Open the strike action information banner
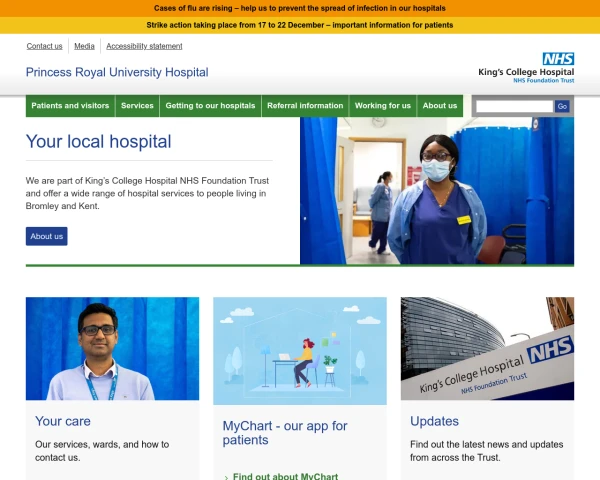600x480 pixels. point(300,25)
